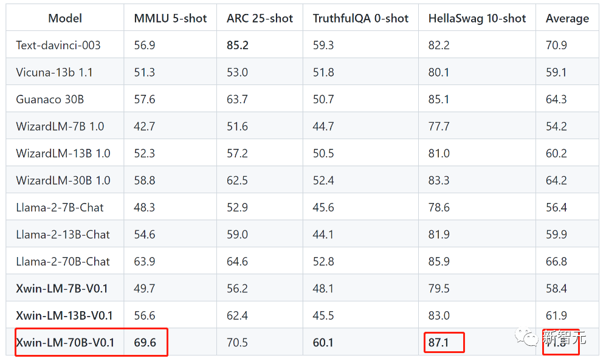This screenshot has width=606, height=364.
Task: Select the Average column header
Action: [x=567, y=19]
